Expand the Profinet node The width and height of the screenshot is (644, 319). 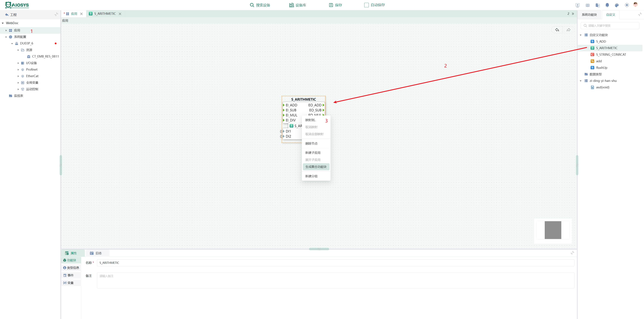point(18,69)
